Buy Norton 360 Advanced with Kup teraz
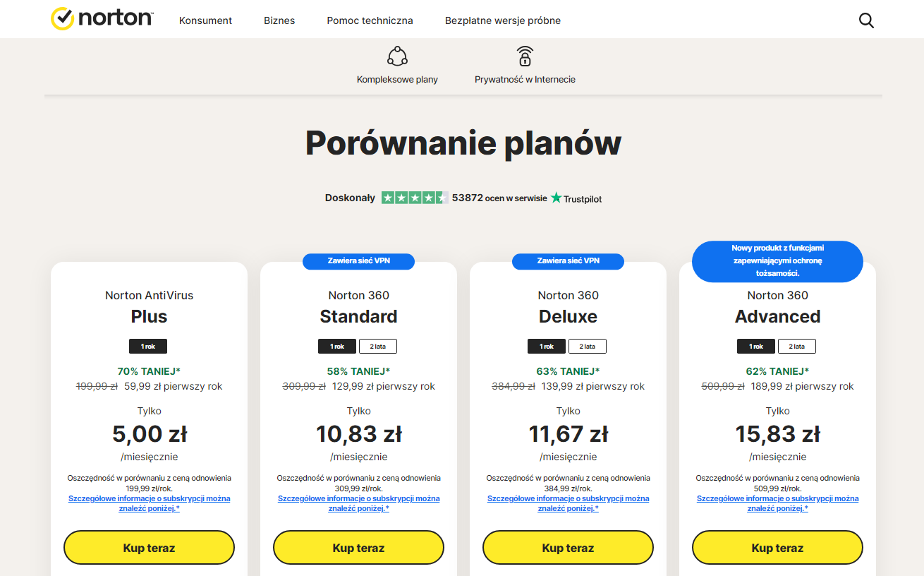 pos(777,548)
